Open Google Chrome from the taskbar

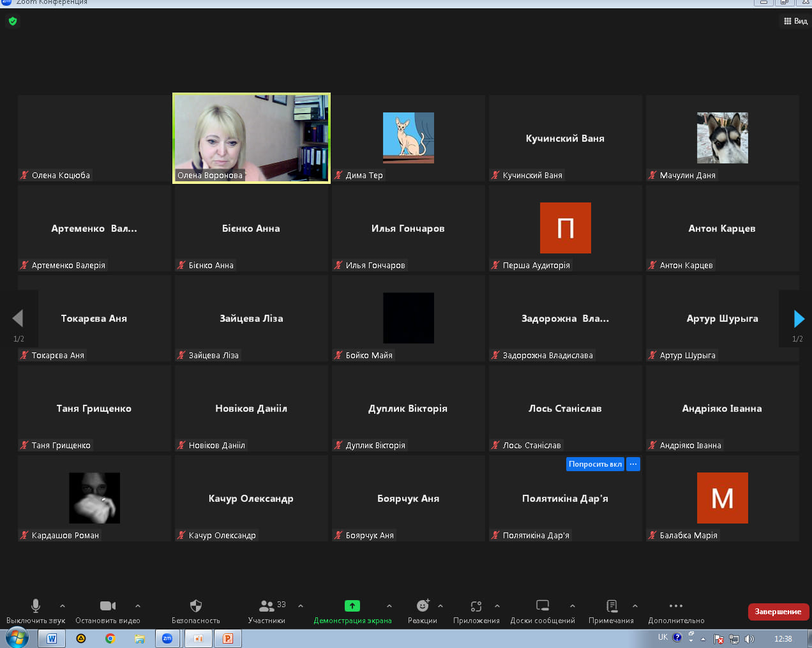click(x=110, y=638)
